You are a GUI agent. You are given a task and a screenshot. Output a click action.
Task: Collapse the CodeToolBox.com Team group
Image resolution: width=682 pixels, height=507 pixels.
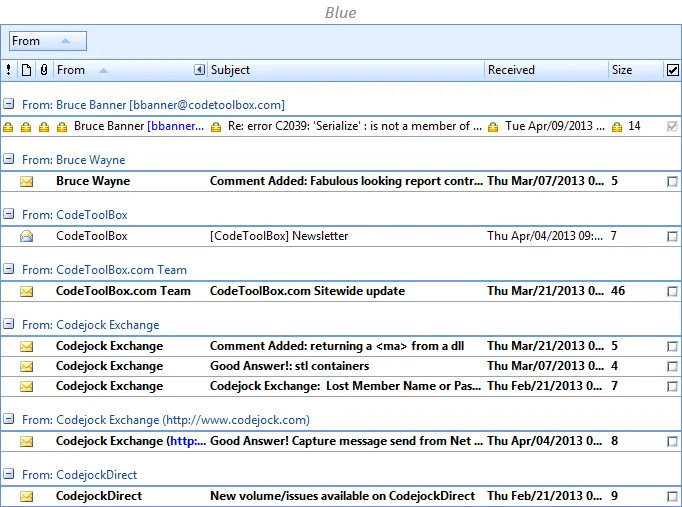(9, 269)
